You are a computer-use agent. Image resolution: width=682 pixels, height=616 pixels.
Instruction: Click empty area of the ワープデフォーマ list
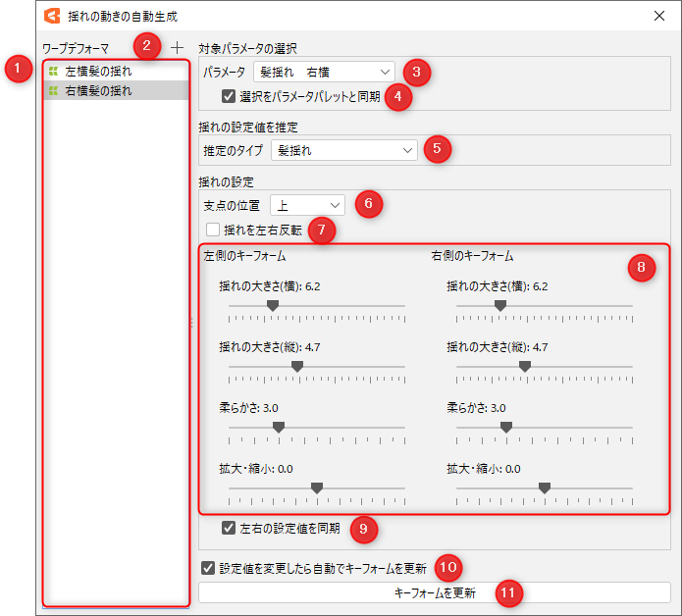pos(116,343)
